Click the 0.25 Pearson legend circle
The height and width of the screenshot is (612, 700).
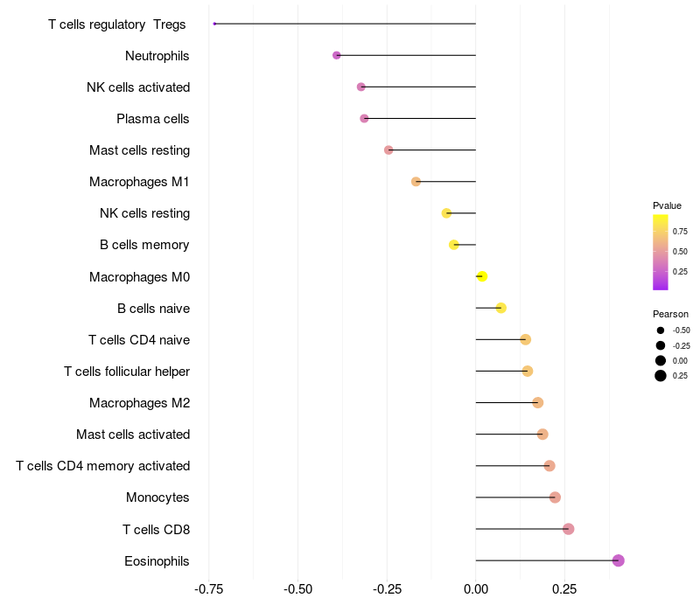661,376
